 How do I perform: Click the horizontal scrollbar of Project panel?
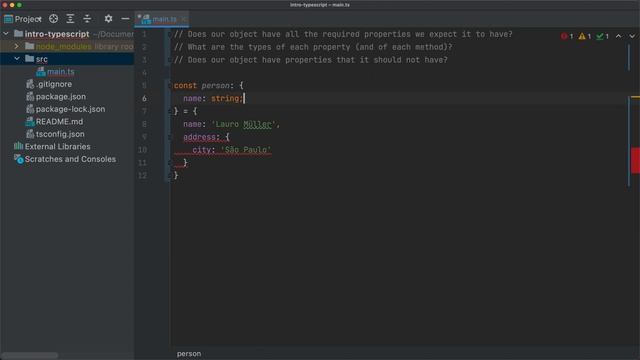pos(29,356)
